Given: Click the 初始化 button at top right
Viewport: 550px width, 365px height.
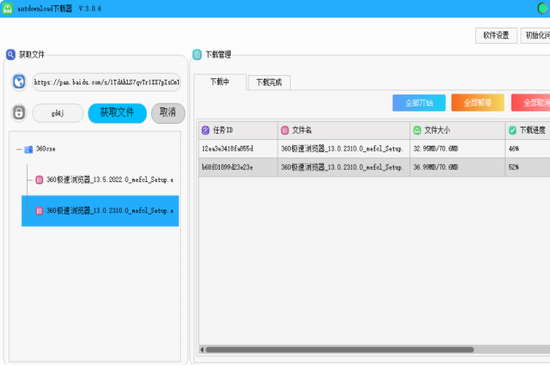Looking at the screenshot, I should click(536, 35).
